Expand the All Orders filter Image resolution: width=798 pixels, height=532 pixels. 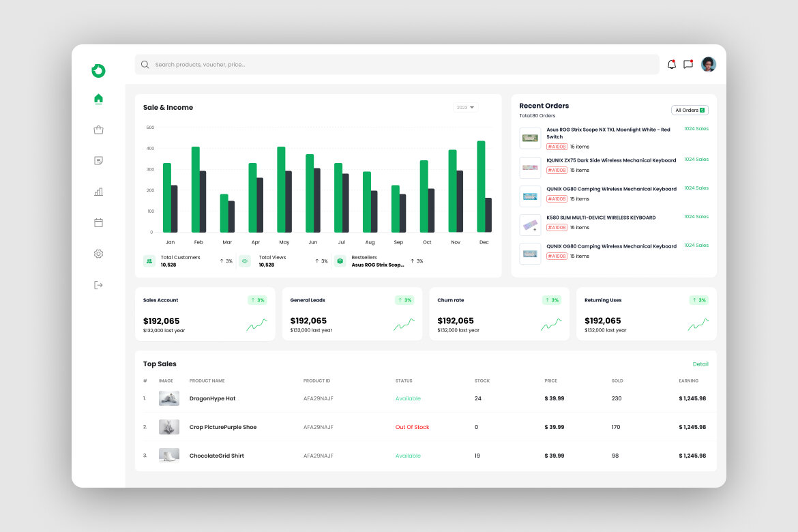tap(690, 110)
